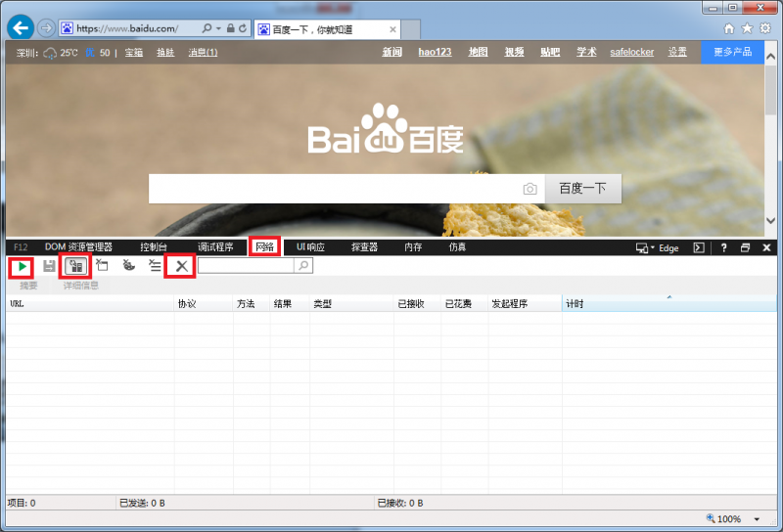
Task: Click the F12 label in developer tools bar
Action: [21, 247]
